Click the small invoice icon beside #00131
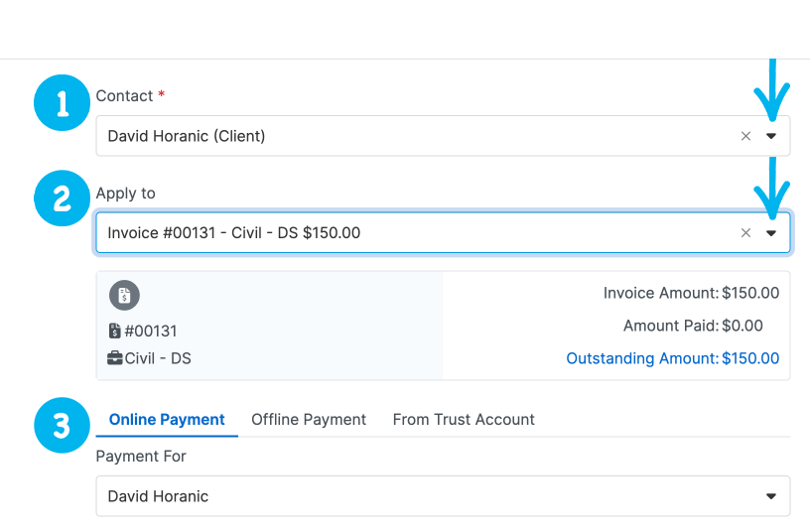 (x=114, y=331)
